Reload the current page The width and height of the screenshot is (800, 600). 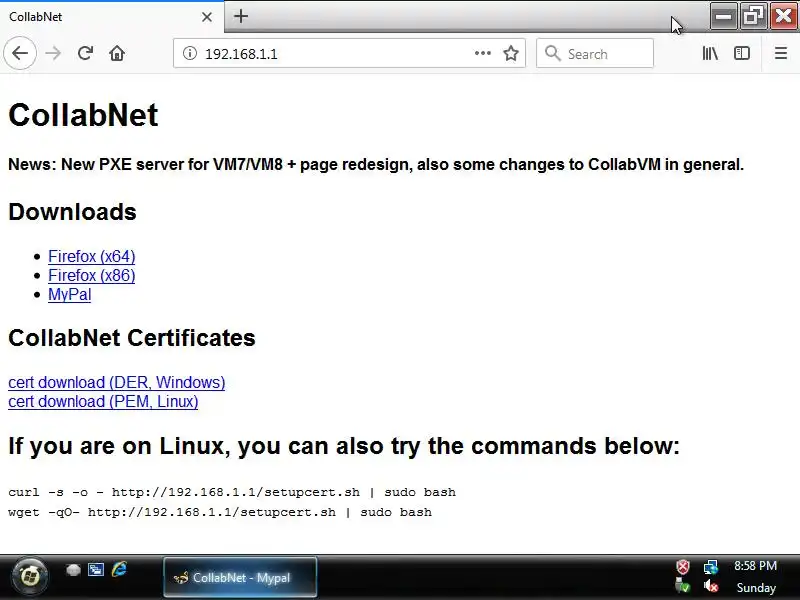tap(85, 53)
